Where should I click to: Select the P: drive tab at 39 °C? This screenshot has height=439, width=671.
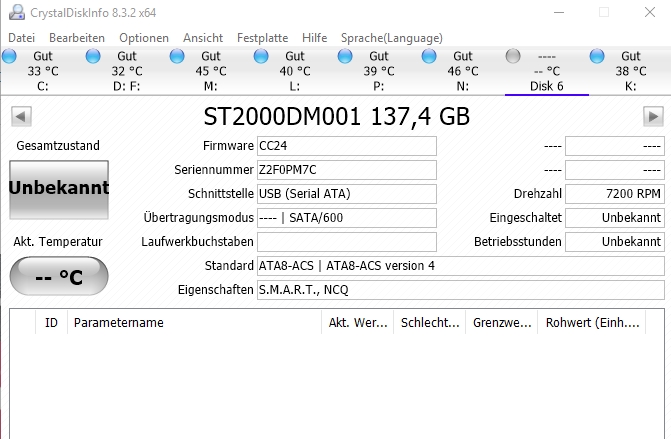[378, 71]
